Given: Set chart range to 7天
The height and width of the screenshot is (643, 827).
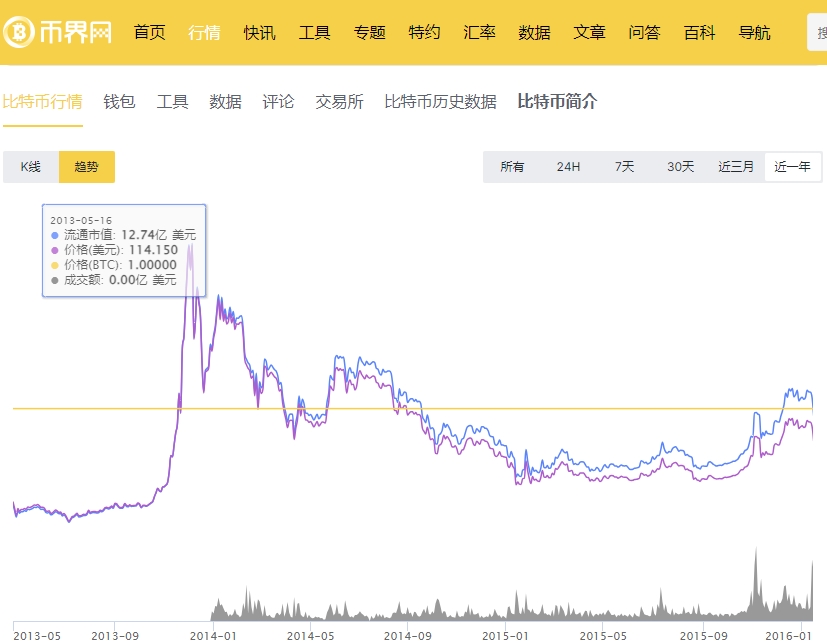Looking at the screenshot, I should pos(624,167).
